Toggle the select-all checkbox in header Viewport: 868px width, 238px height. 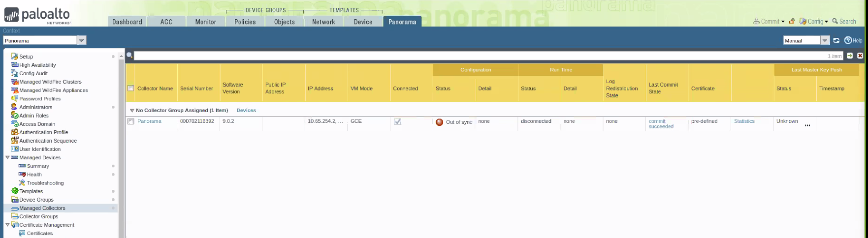point(130,89)
